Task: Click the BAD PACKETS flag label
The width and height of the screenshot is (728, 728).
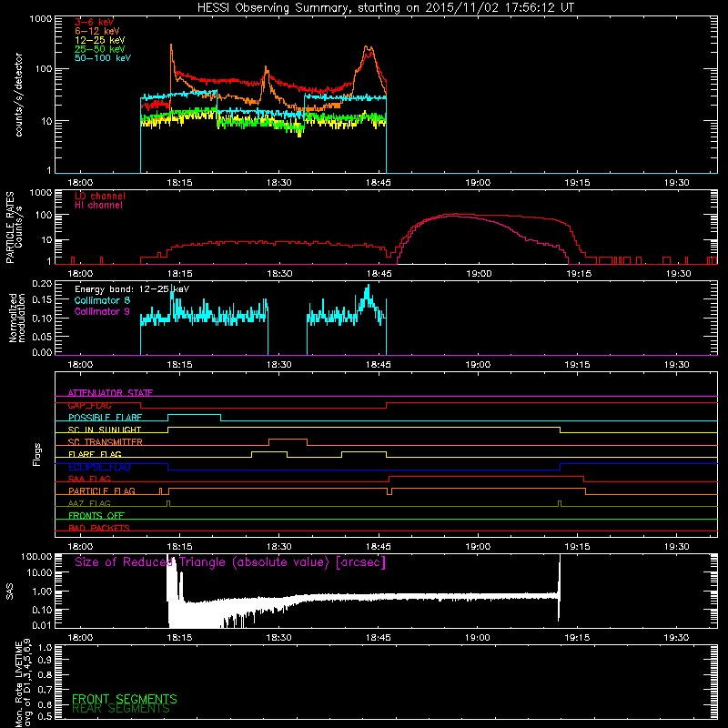Action: (99, 528)
